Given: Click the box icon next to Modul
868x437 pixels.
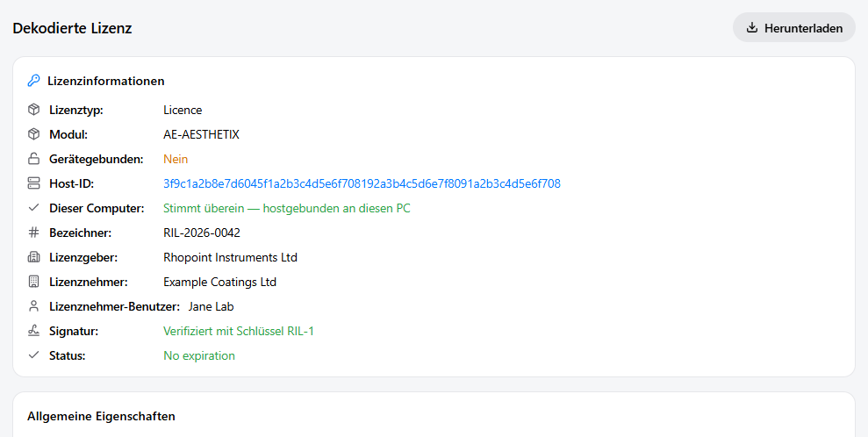Looking at the screenshot, I should click(33, 134).
